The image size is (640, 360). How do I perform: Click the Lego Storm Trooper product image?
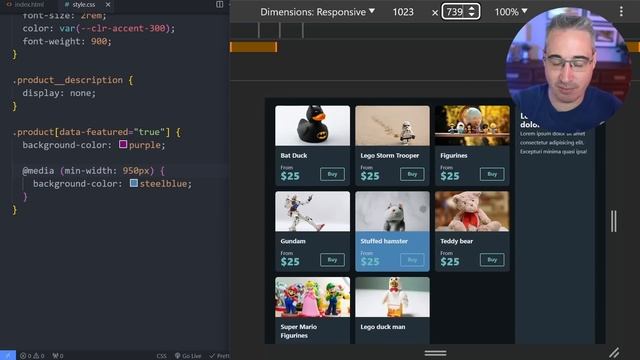(x=392, y=126)
